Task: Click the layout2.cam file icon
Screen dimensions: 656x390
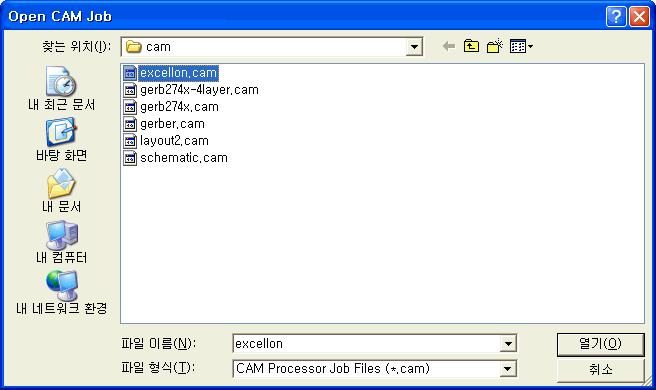Action: point(130,141)
